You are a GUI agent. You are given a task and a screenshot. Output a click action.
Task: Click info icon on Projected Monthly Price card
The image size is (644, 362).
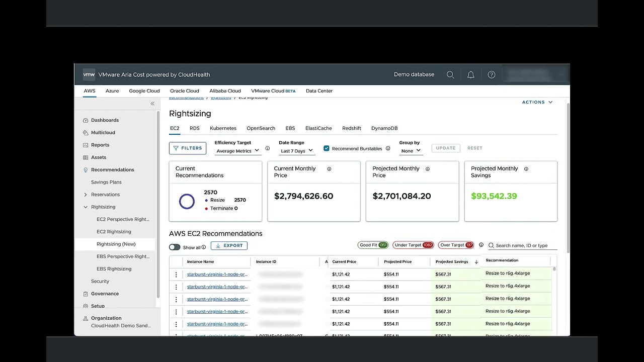tap(428, 169)
